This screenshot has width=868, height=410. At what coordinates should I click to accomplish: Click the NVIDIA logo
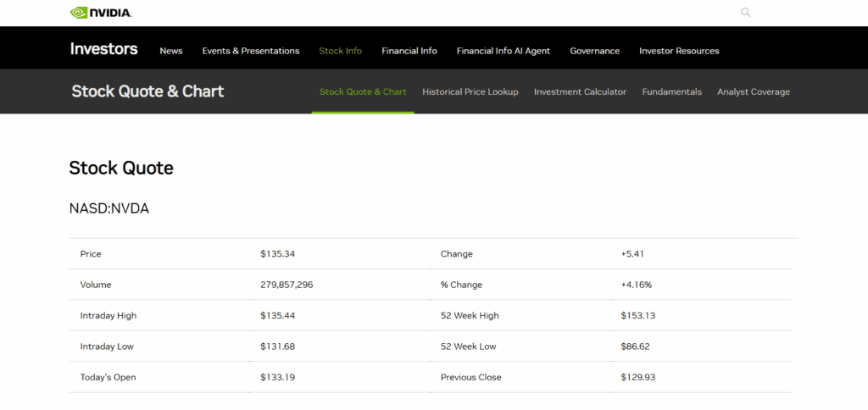[x=101, y=12]
